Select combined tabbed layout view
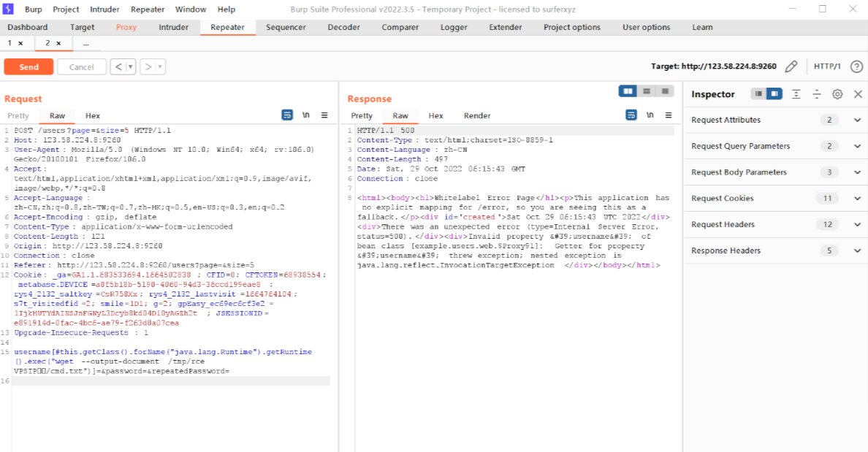The width and height of the screenshot is (868, 452). [x=665, y=91]
